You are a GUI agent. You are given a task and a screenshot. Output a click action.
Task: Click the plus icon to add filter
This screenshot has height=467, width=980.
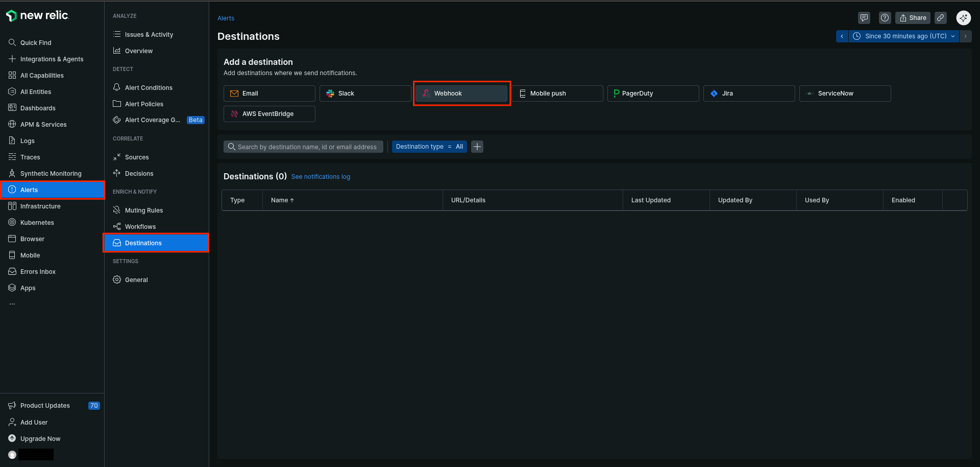[x=477, y=147]
